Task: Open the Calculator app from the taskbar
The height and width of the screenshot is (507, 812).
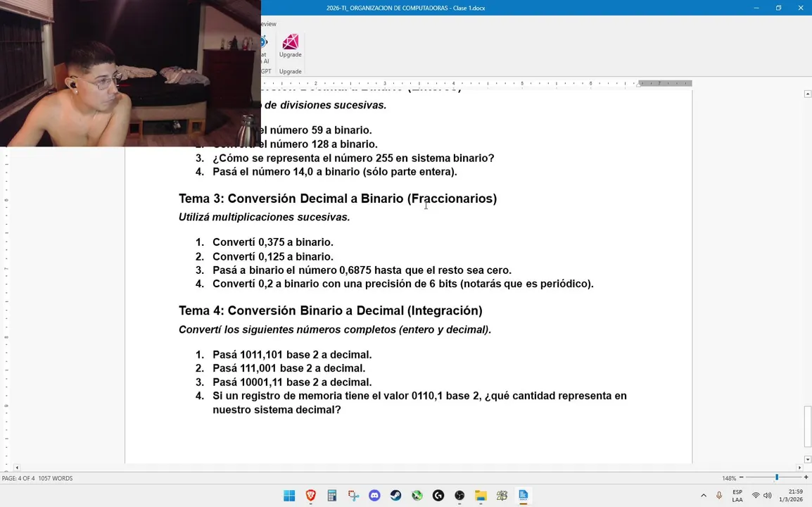Action: point(332,496)
